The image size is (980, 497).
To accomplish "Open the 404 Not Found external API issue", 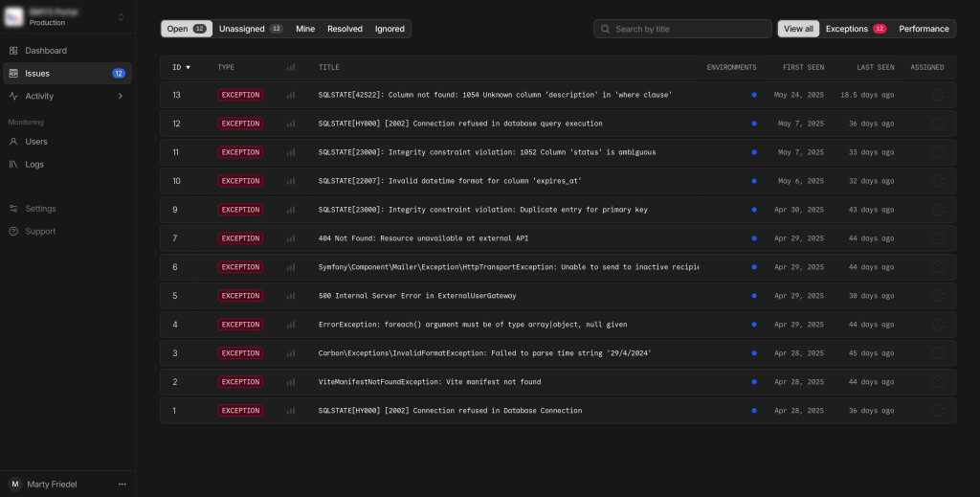I will (423, 238).
